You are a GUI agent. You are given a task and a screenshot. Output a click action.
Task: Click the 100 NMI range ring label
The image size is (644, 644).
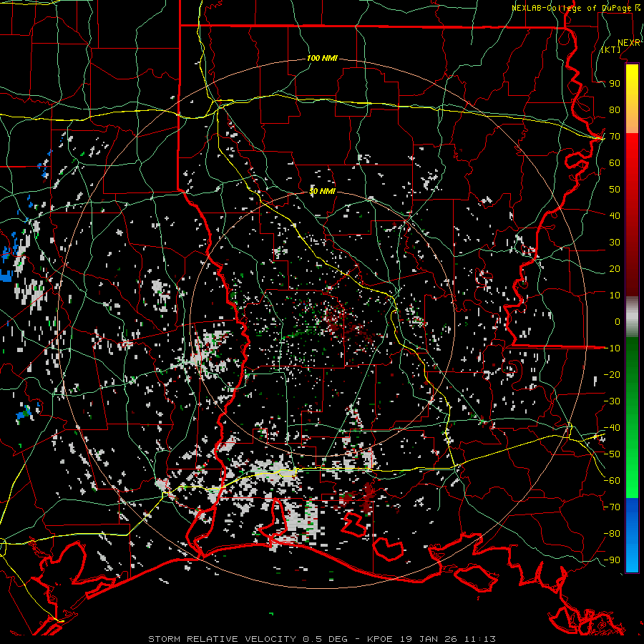[322, 58]
